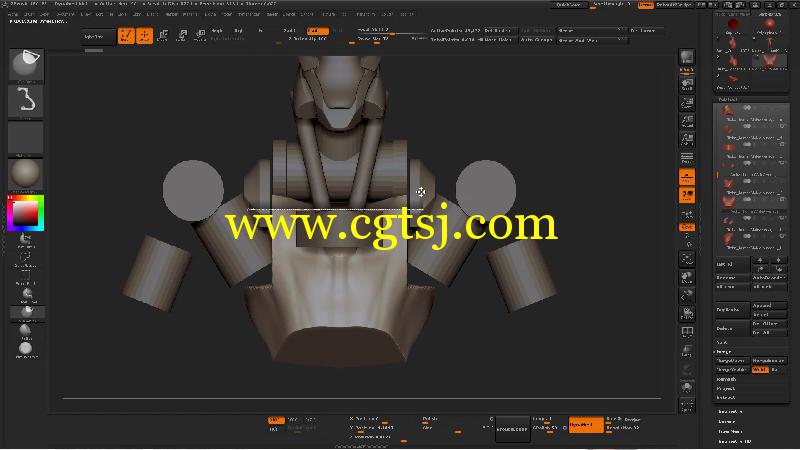Open the material sphere selector
This screenshot has width=800, height=450.
click(x=27, y=174)
